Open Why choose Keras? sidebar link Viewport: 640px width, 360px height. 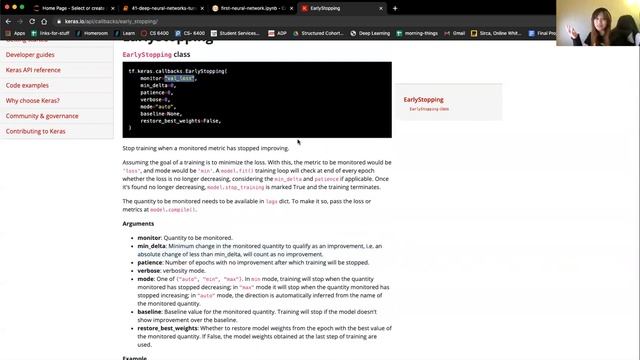(x=33, y=100)
